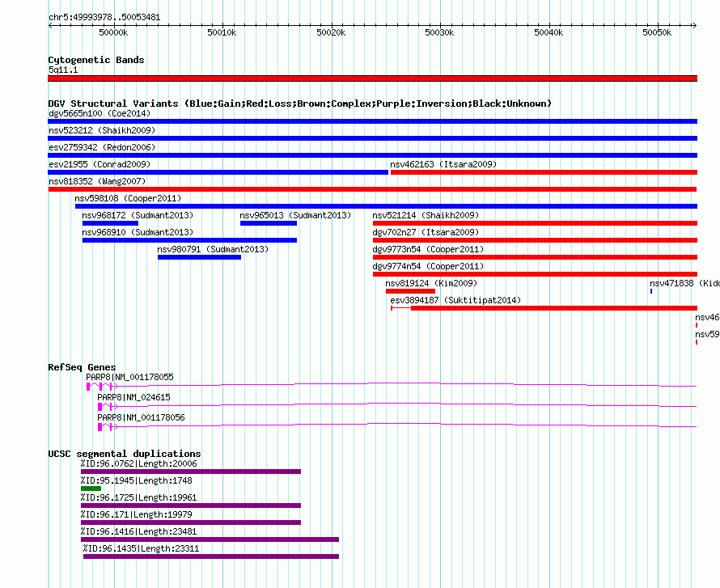Click the %ID:96.1725|Length:19961 duplication label
Image resolution: width=720 pixels, height=588 pixels.
pos(138,497)
